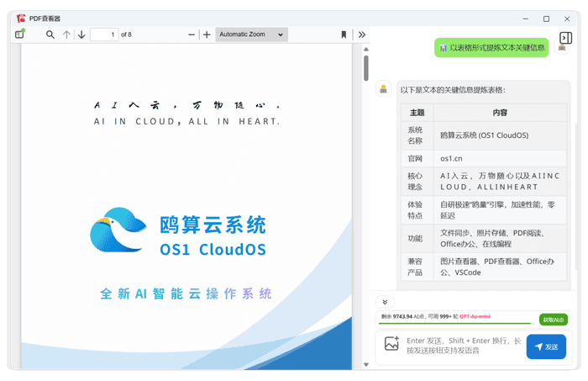Screen dimensions: 588x381
Task: Maximize the PDF查看器 window
Action: (x=546, y=19)
